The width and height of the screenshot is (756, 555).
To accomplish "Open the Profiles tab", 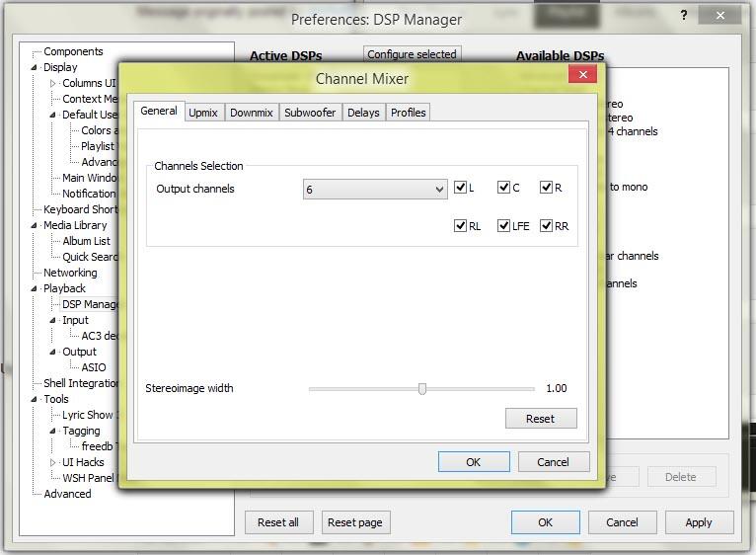I will click(408, 113).
